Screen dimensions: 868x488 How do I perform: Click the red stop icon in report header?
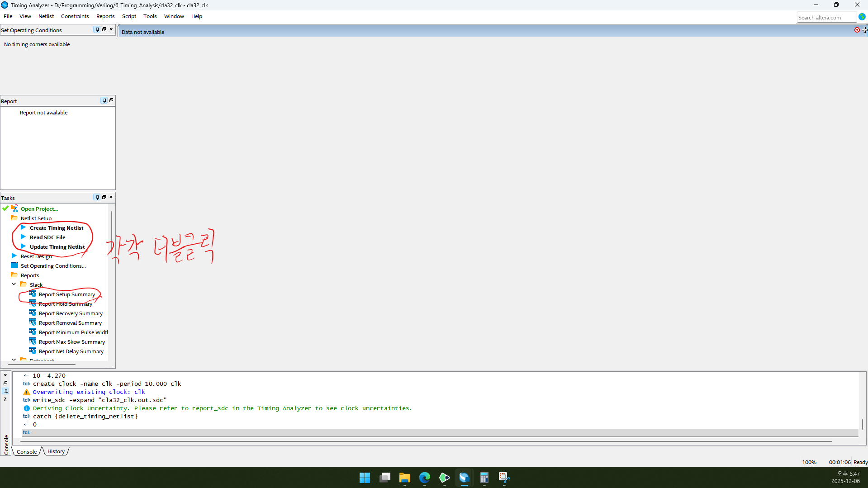point(857,30)
